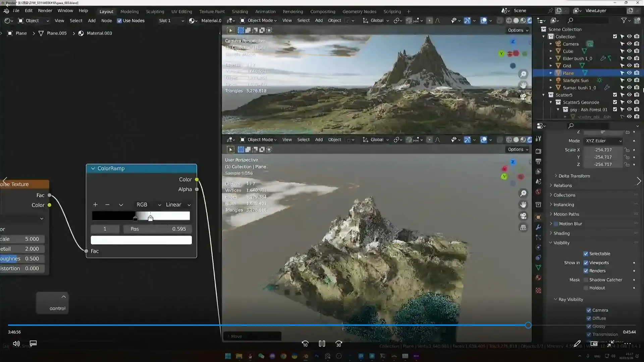Pause the video playback

pos(322,344)
